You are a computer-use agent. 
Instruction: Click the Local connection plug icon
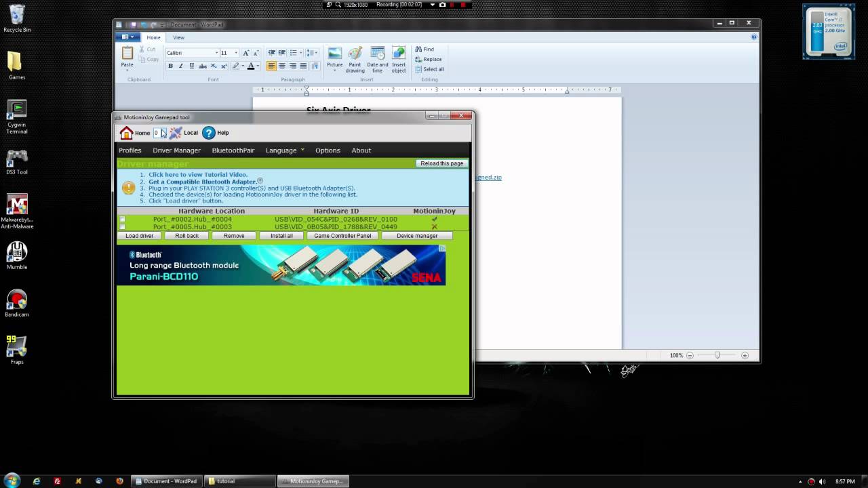pos(176,133)
